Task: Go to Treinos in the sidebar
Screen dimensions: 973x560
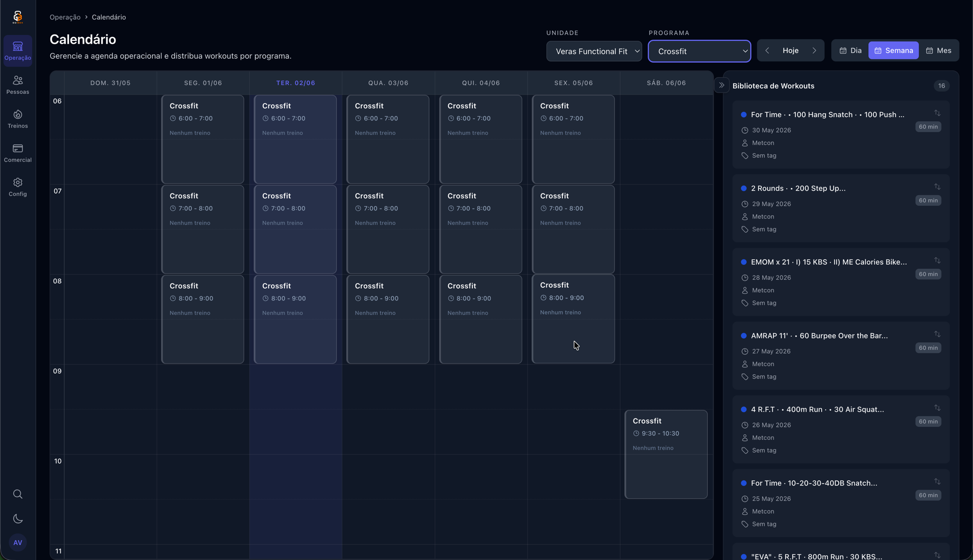Action: [x=18, y=119]
